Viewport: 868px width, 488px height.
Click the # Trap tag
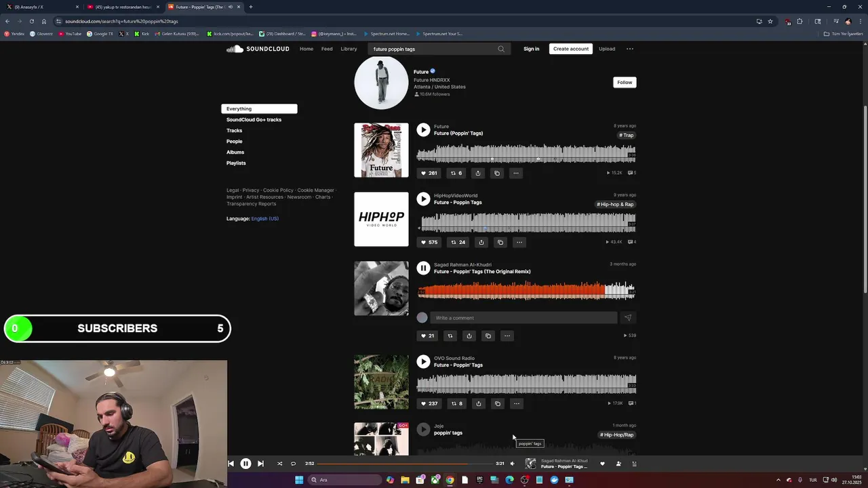coord(626,135)
